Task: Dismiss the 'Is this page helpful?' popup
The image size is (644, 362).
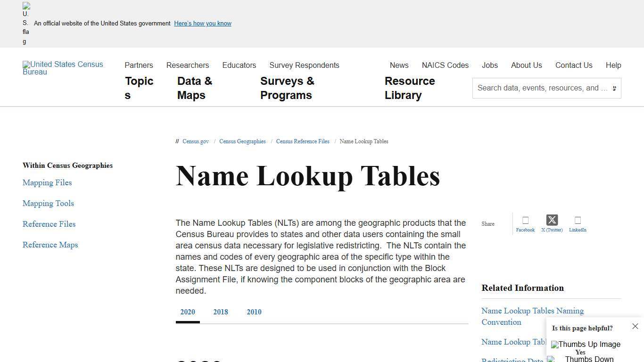Action: (x=635, y=326)
